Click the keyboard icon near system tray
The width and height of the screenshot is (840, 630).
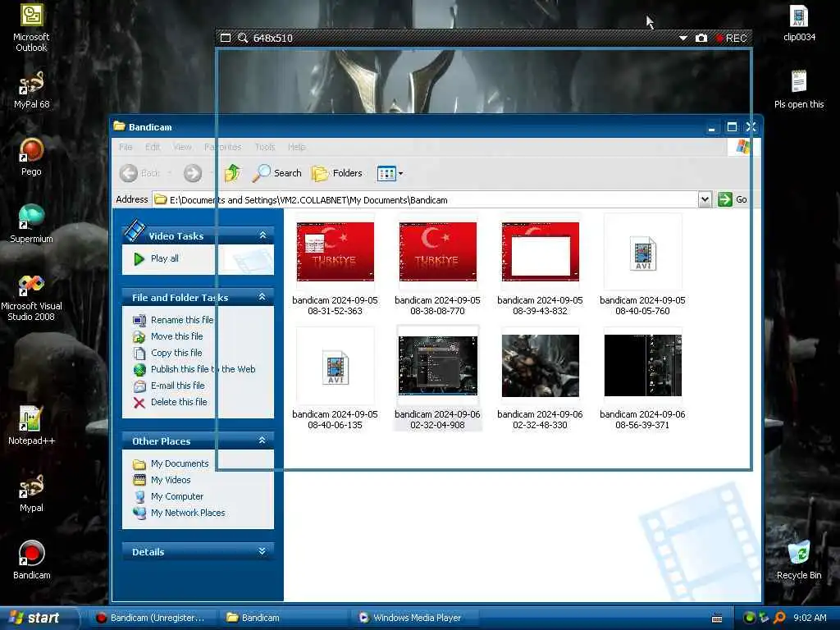(x=717, y=619)
